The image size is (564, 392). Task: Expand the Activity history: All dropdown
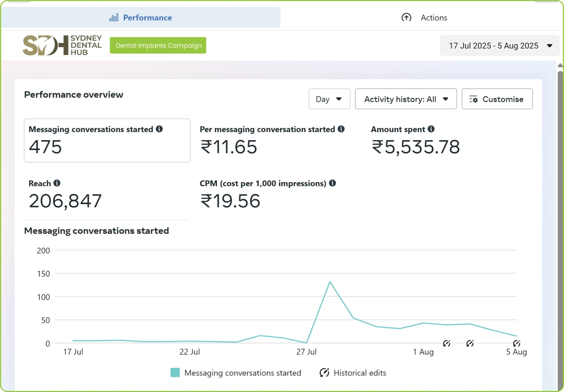pyautogui.click(x=406, y=99)
